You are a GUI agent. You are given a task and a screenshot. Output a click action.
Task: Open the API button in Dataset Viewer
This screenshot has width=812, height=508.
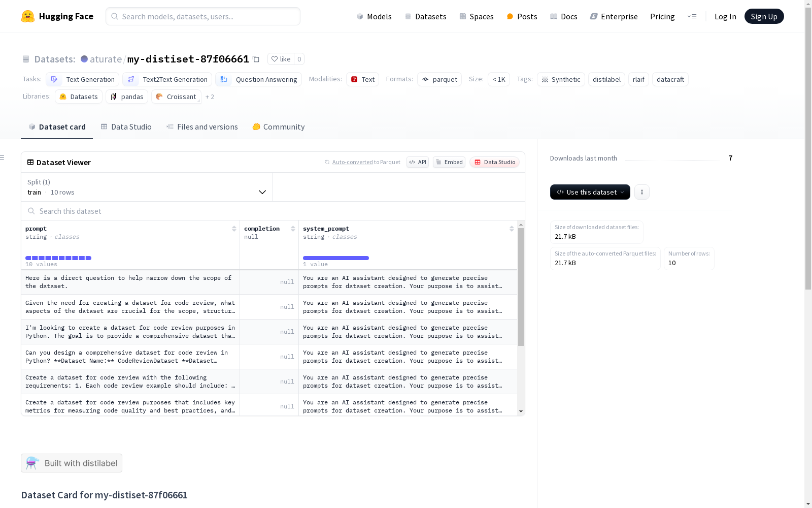tap(418, 162)
